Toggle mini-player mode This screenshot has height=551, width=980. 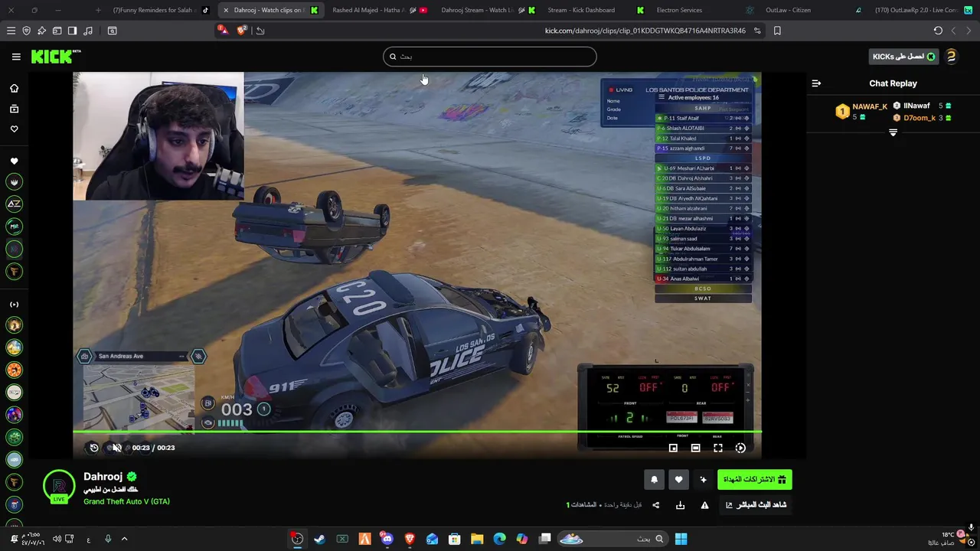coord(673,448)
